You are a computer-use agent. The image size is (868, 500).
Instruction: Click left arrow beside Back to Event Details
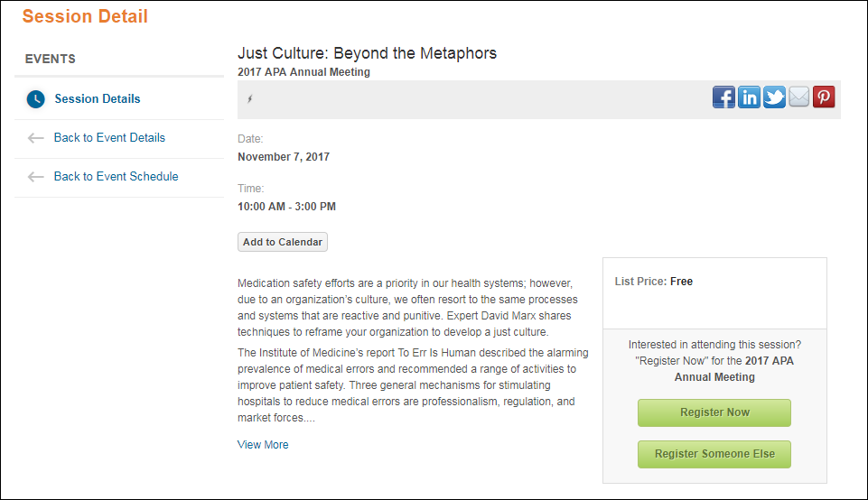coord(35,138)
